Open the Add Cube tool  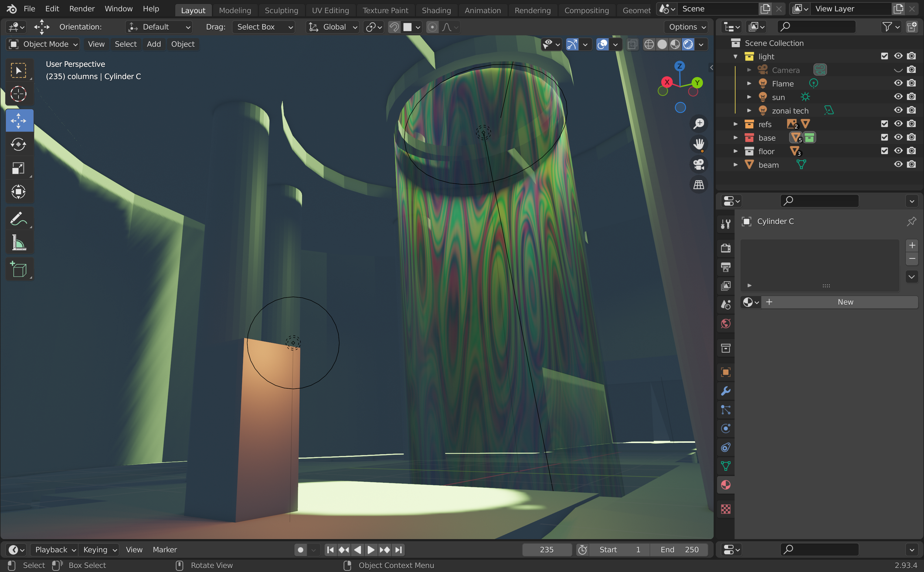19,269
